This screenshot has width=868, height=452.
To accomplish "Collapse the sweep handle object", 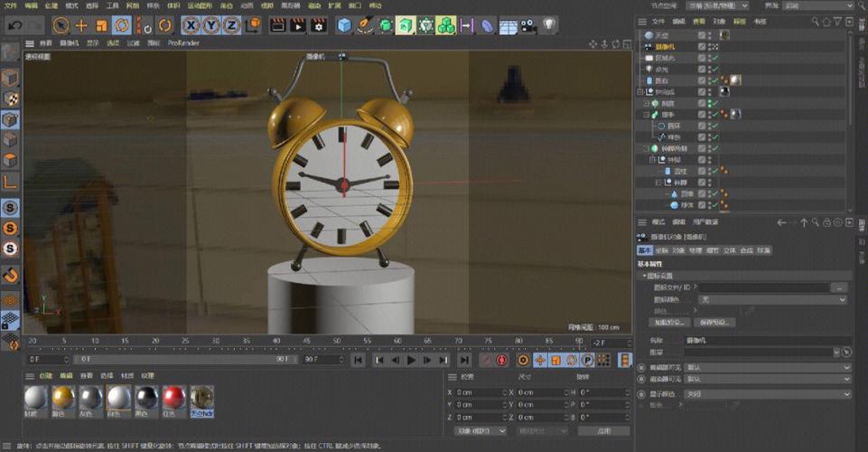I will coord(646,115).
